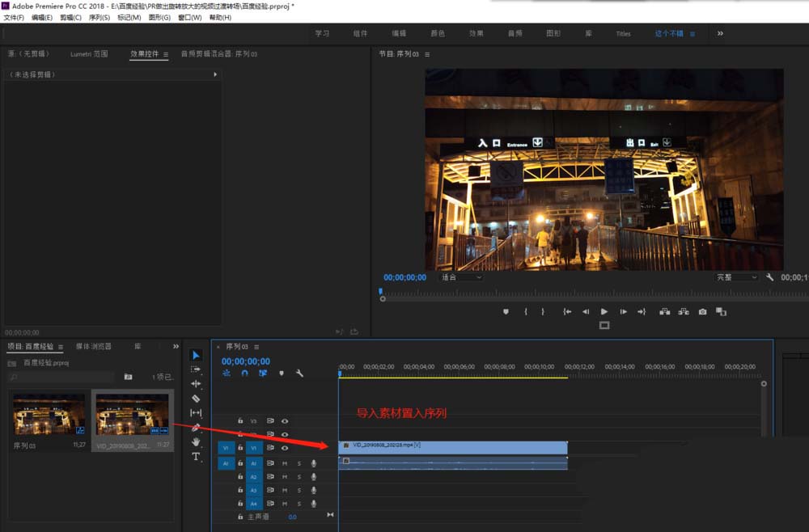The width and height of the screenshot is (809, 532).
Task: Click the Export Frame camera icon
Action: click(x=702, y=313)
